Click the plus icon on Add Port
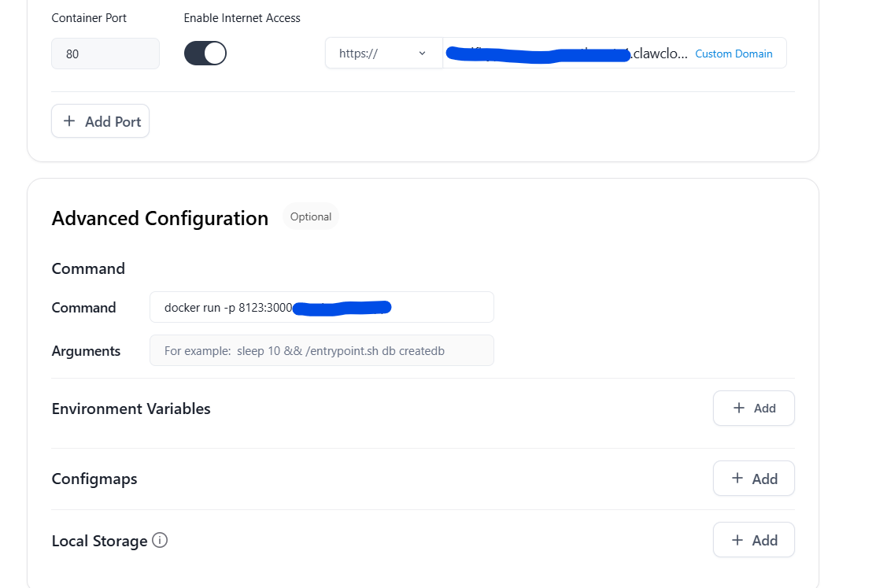876x588 pixels. [69, 120]
